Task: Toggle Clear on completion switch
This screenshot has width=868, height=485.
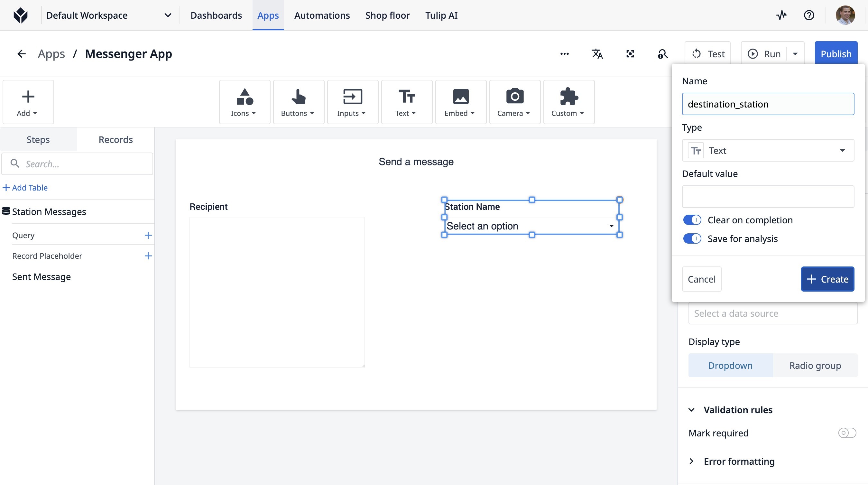Action: pyautogui.click(x=692, y=220)
